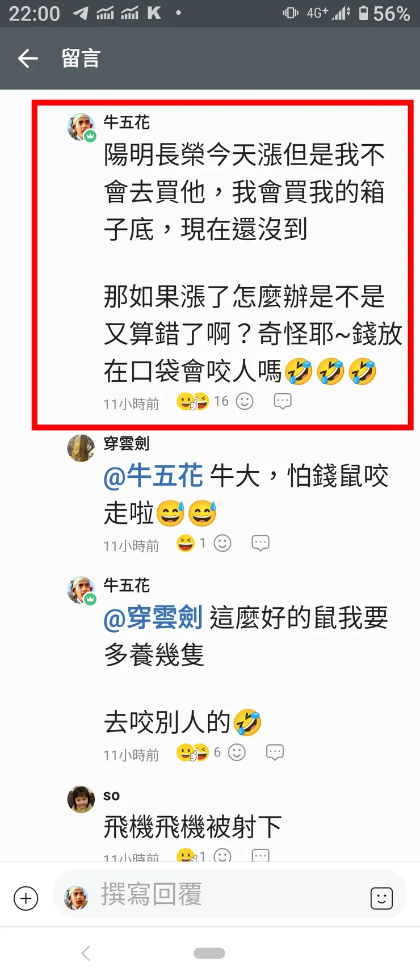View the 6 reactions on 牛五花's reply
420x980 pixels.
click(199, 752)
